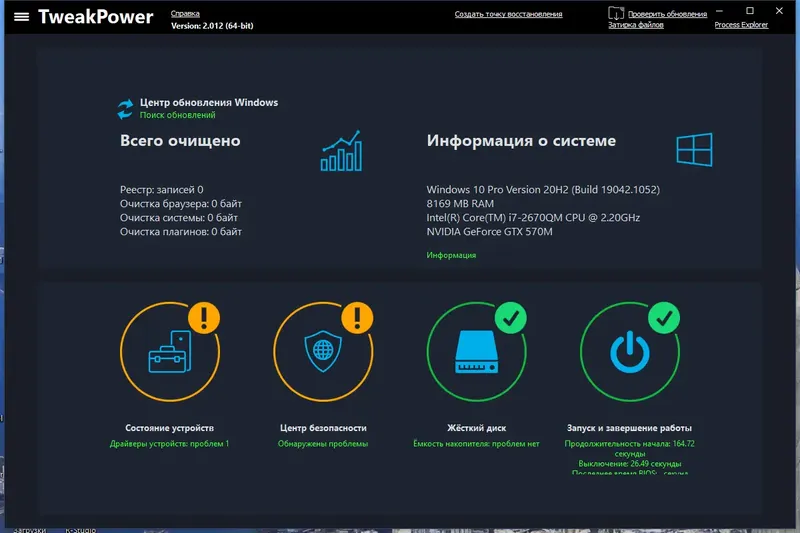The height and width of the screenshot is (533, 800).
Task: Open green Информация link under system info
Action: click(451, 255)
